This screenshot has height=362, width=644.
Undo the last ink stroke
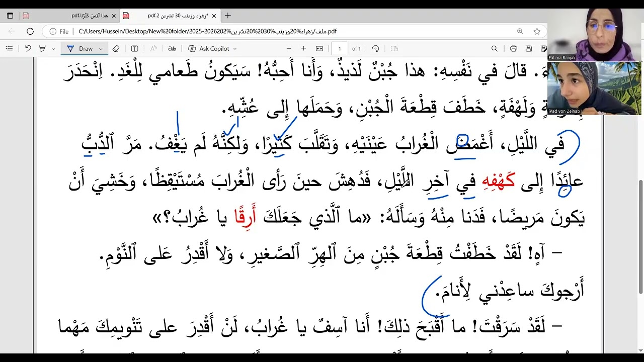coord(28,49)
